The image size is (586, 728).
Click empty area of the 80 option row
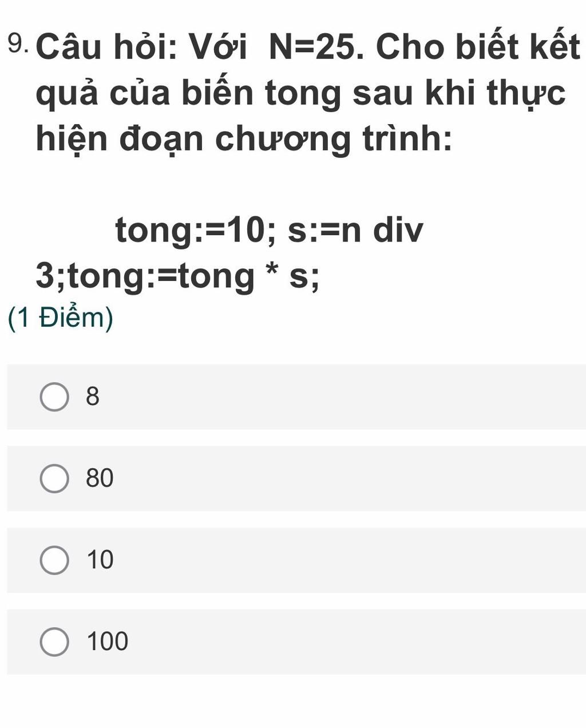343,478
